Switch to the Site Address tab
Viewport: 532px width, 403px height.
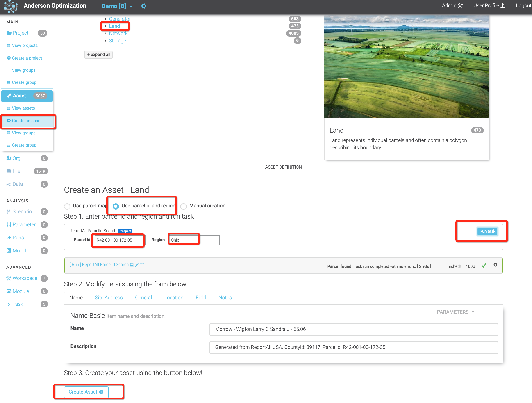pyautogui.click(x=109, y=298)
